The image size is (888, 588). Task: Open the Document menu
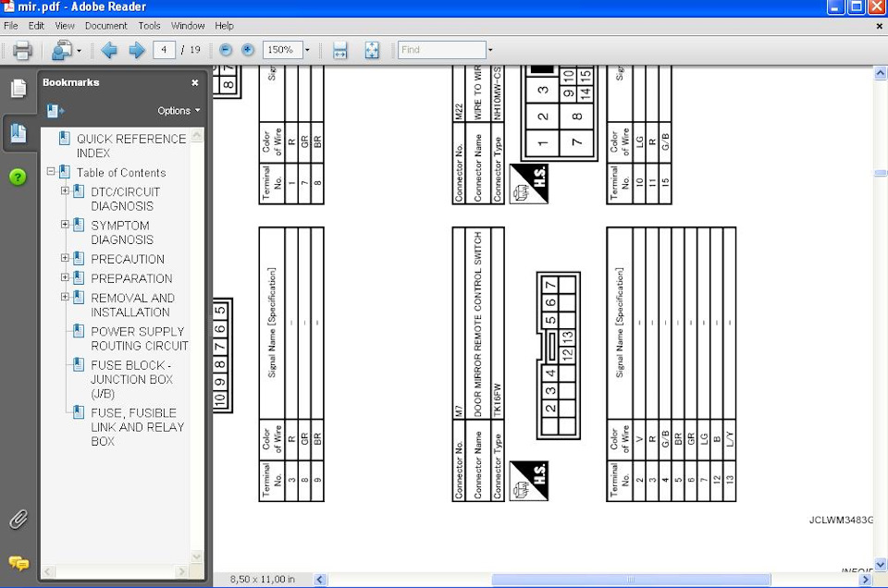pos(105,26)
